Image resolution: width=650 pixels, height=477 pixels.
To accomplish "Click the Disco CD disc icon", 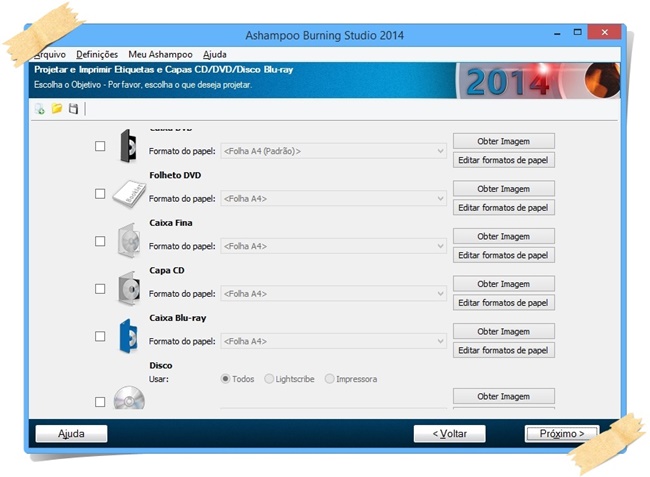I will tap(129, 398).
